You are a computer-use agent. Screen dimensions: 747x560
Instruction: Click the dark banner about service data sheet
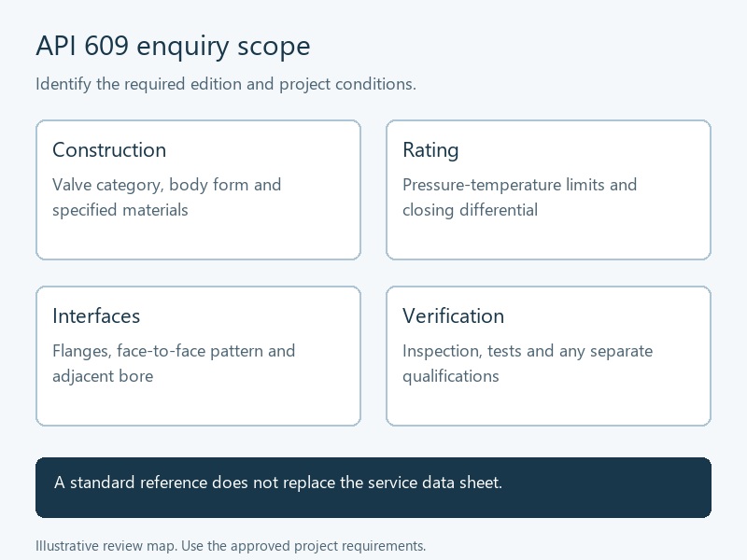click(x=373, y=487)
